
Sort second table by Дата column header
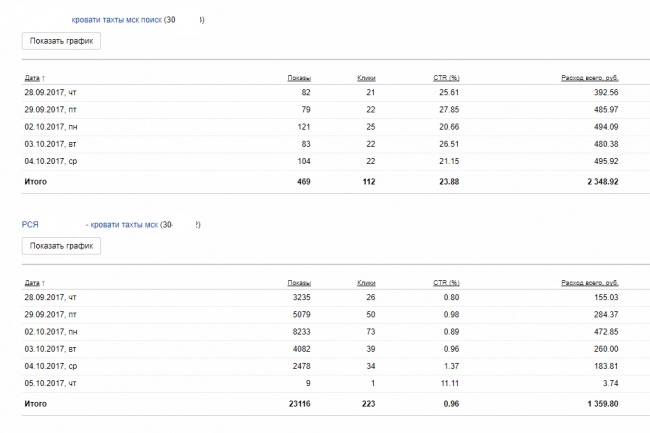[32, 283]
